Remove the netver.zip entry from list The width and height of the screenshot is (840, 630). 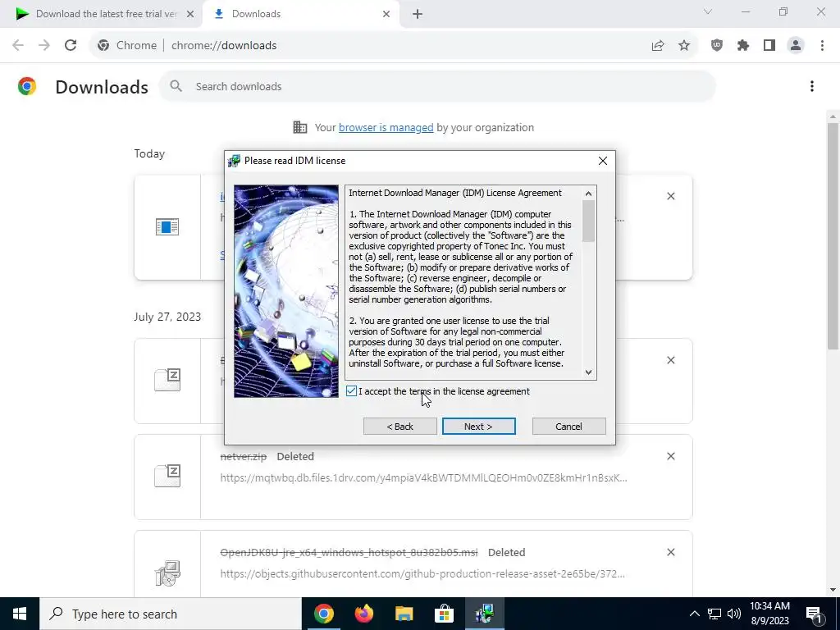pyautogui.click(x=671, y=456)
